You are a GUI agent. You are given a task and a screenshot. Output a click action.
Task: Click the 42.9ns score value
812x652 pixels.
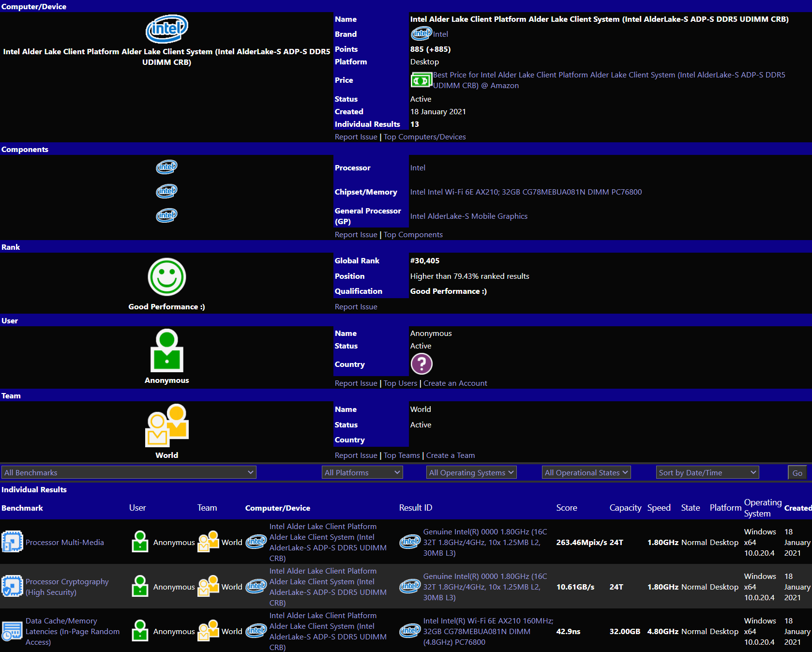point(568,632)
